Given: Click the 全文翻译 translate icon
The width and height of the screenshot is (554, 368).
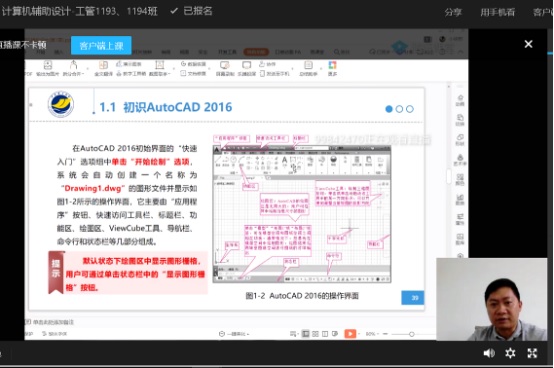Looking at the screenshot, I should [103, 68].
